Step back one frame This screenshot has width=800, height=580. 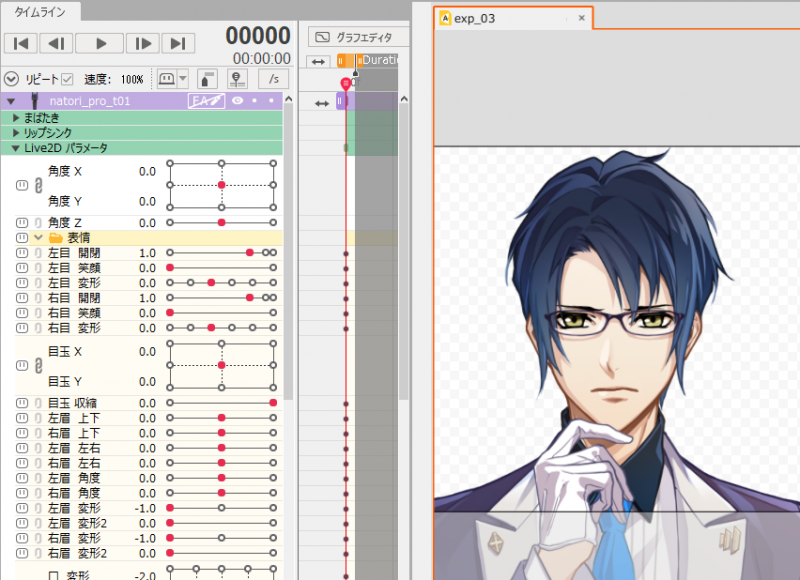point(56,43)
